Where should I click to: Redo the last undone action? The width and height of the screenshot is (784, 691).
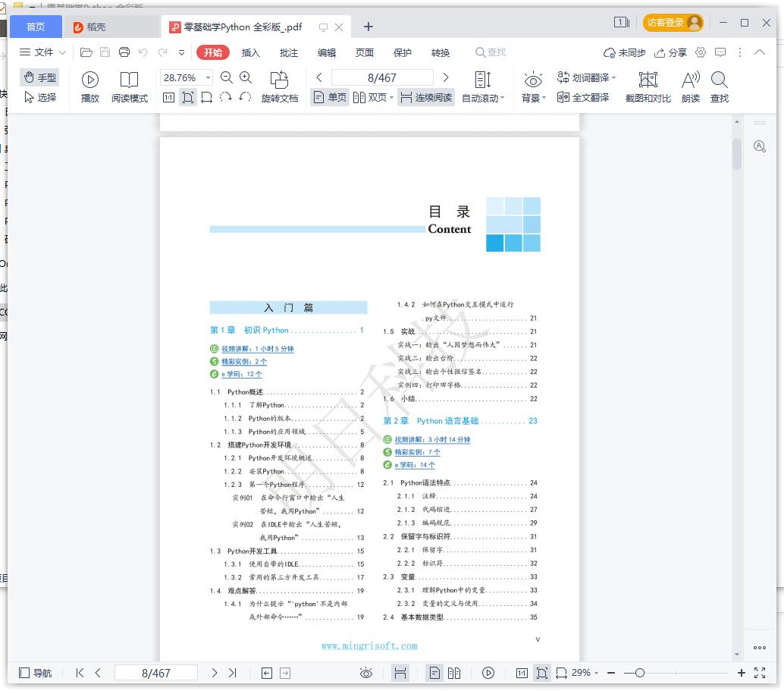pyautogui.click(x=162, y=52)
